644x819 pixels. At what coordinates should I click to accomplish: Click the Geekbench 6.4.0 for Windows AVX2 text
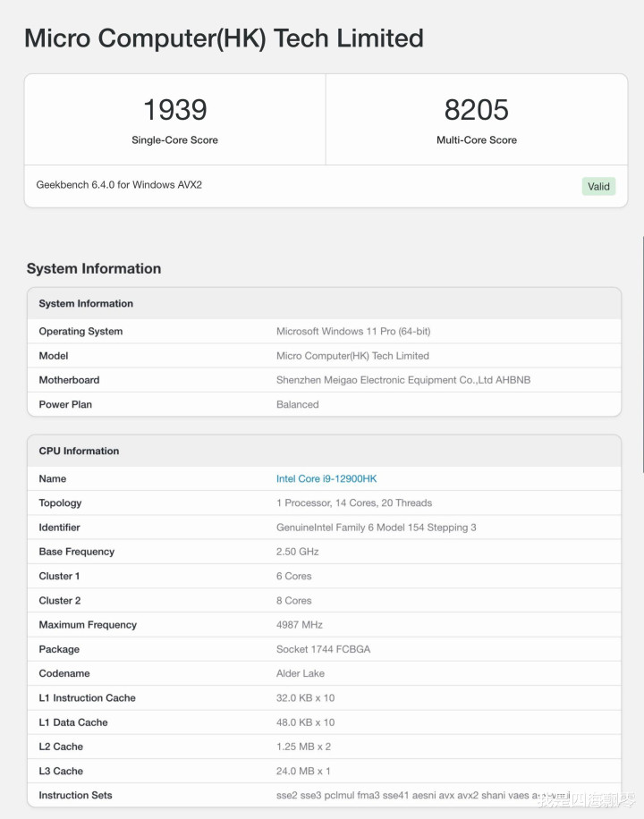click(119, 184)
